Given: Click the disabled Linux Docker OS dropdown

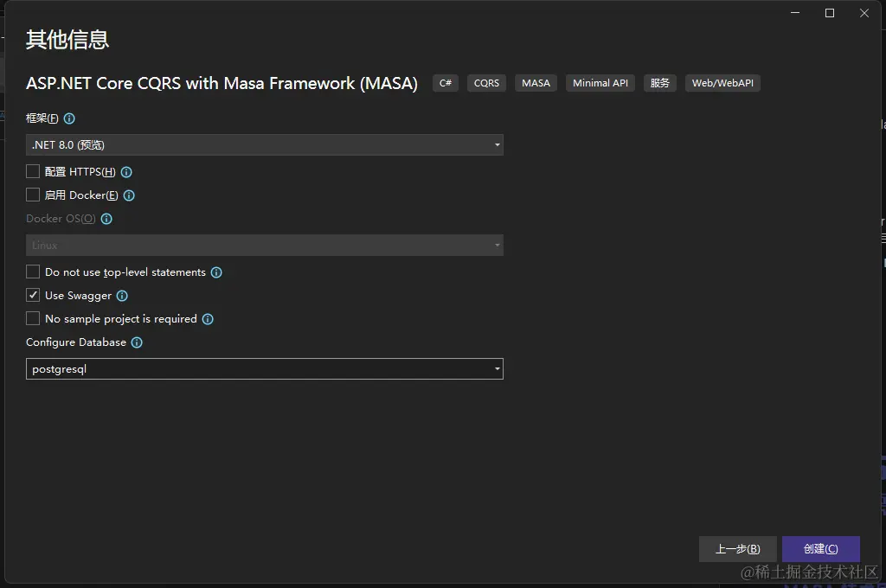Looking at the screenshot, I should [265, 246].
